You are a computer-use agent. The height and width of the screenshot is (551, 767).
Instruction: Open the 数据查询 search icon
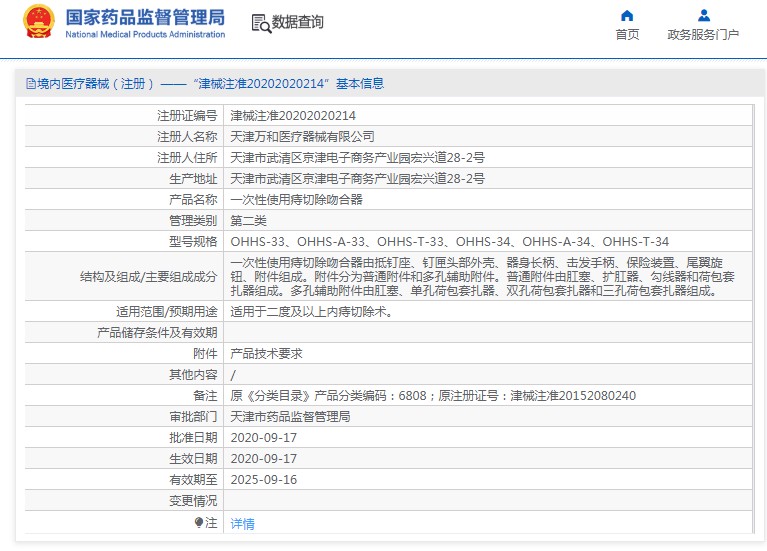coord(261,23)
